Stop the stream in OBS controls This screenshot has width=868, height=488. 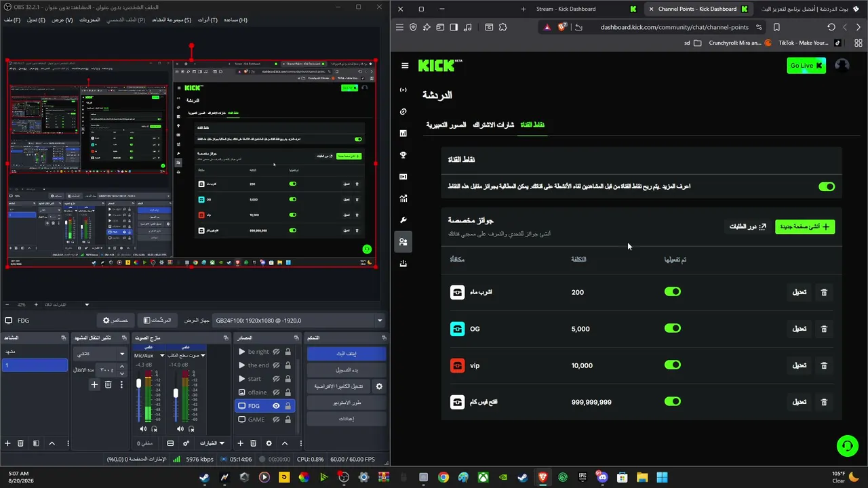tap(346, 354)
